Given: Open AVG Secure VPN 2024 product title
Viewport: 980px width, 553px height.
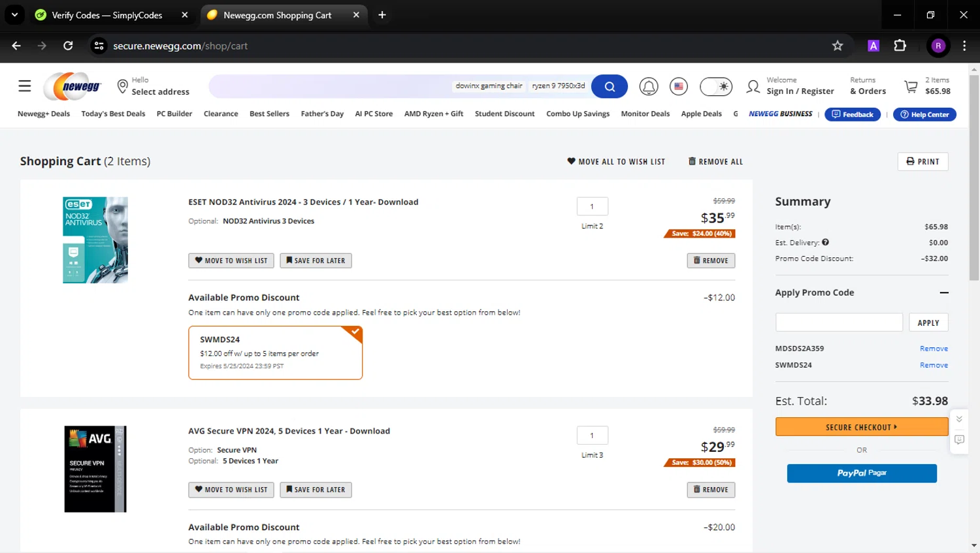Looking at the screenshot, I should (x=289, y=431).
